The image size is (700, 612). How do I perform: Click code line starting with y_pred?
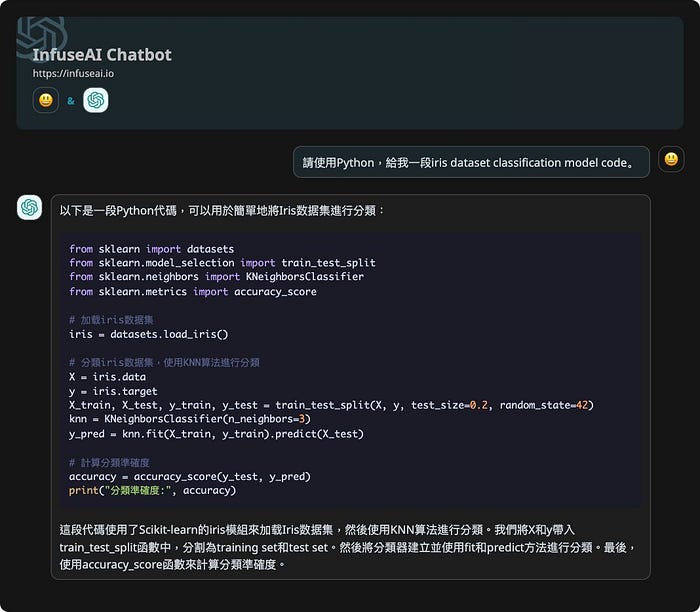coord(217,433)
